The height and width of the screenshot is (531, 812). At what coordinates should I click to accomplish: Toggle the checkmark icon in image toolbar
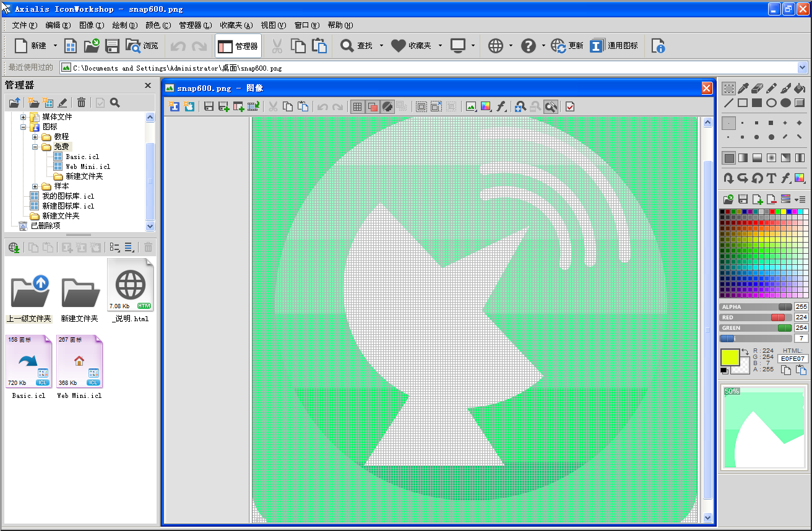pos(570,106)
